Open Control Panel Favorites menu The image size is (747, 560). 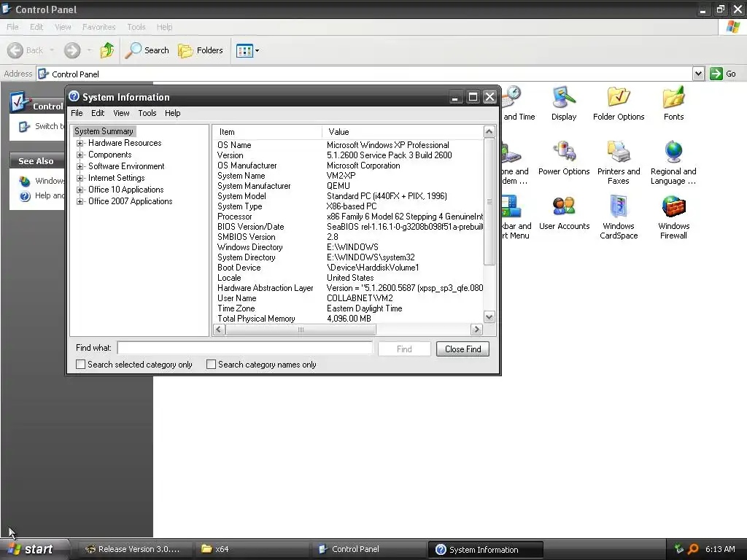coord(98,27)
